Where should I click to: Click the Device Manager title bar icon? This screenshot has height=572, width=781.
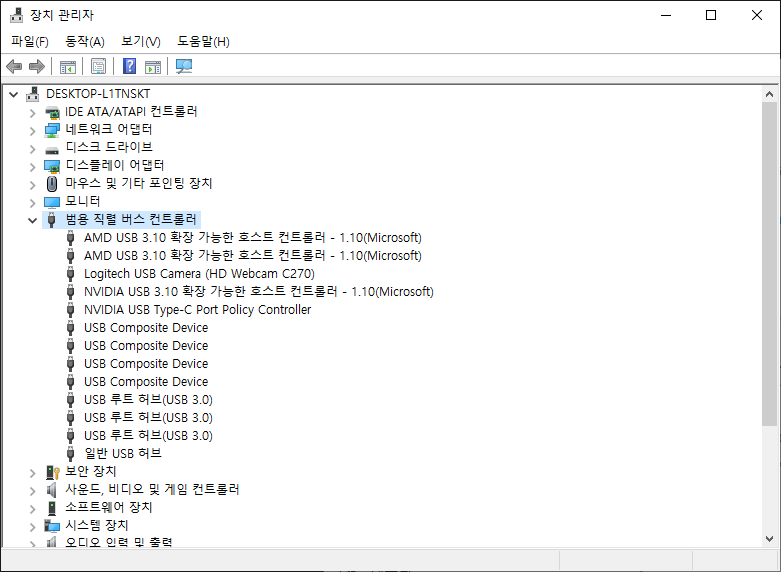tap(16, 15)
